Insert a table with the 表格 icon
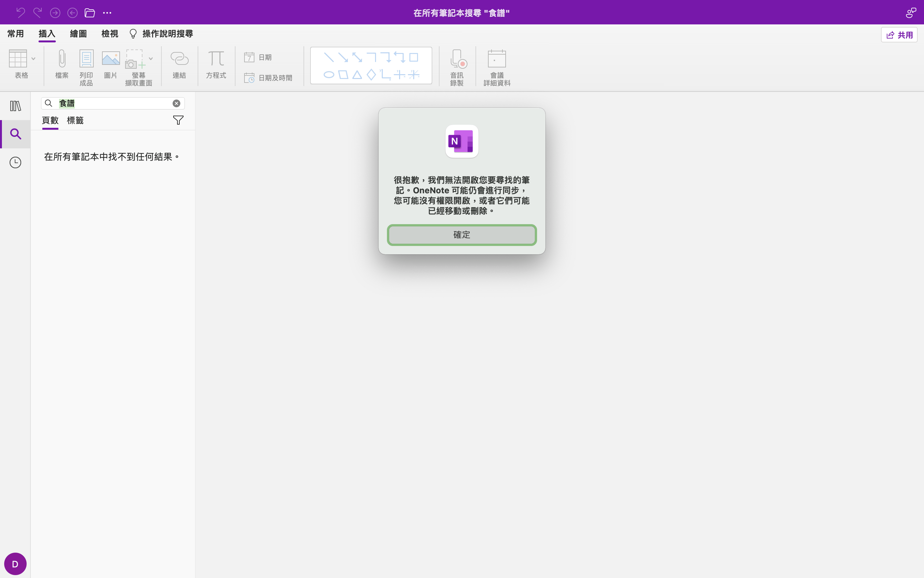The width and height of the screenshot is (924, 578). (x=18, y=58)
